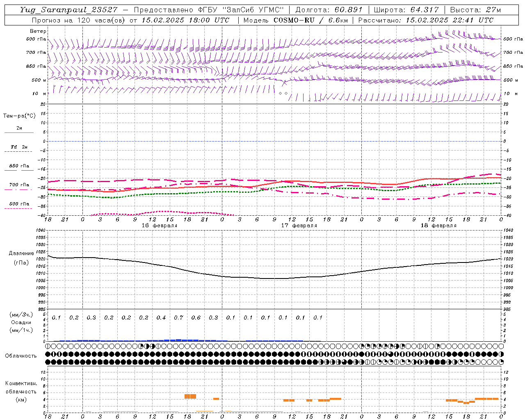Image resolution: width=525 pixels, height=420 pixels.
Task: Select the model name COSMO-RU / 6.6км
Action: [310, 20]
